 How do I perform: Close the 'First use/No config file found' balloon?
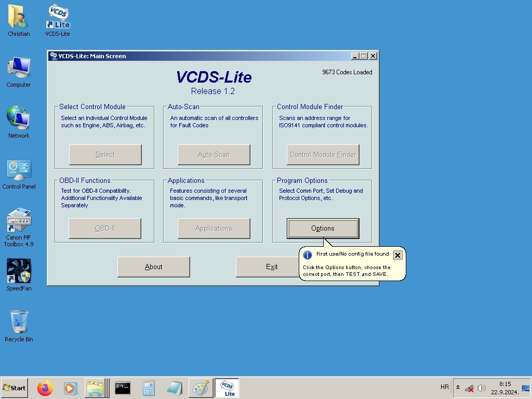397,255
